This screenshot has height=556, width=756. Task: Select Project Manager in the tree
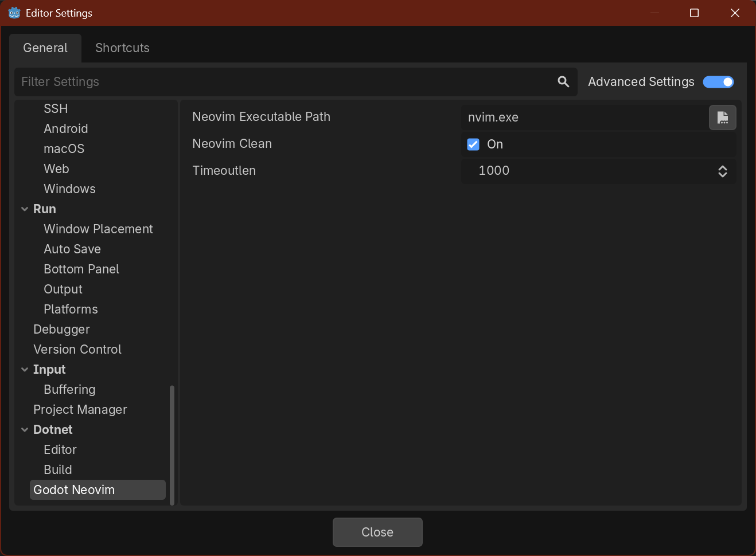[80, 410]
